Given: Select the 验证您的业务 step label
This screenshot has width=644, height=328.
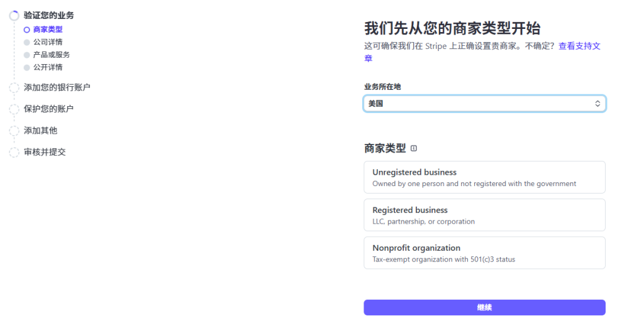Looking at the screenshot, I should [x=48, y=15].
